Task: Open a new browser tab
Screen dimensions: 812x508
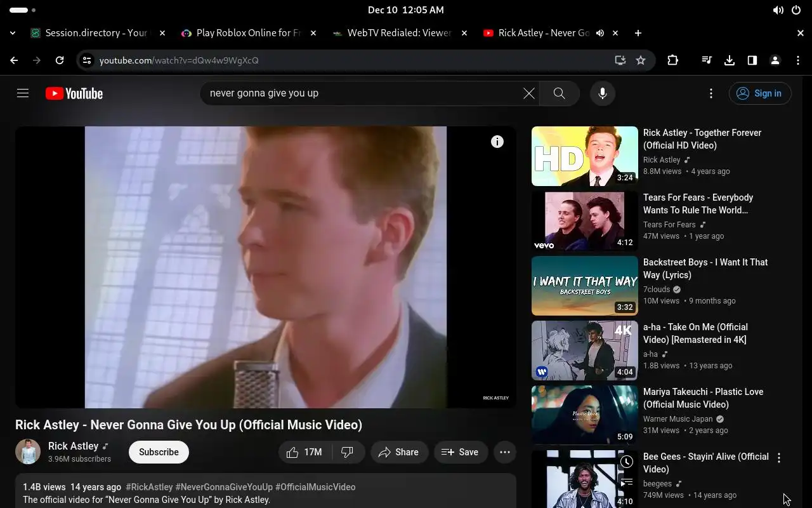Action: coord(638,33)
